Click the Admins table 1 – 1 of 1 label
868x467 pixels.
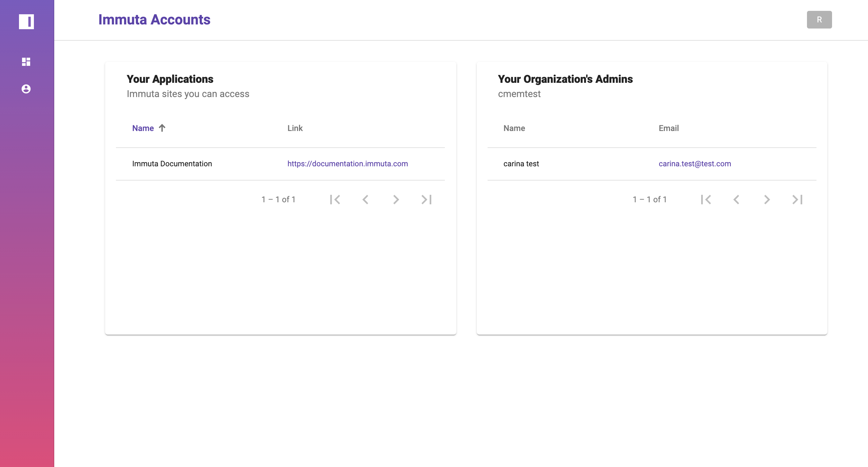[650, 200]
